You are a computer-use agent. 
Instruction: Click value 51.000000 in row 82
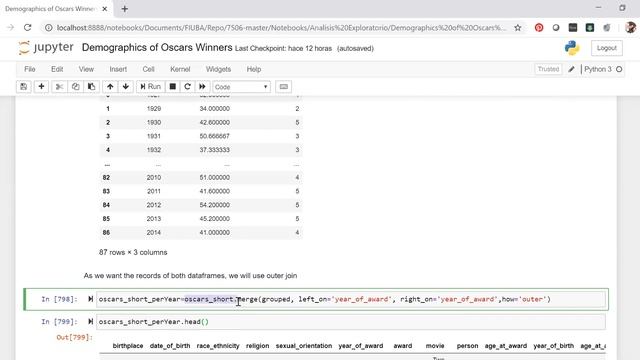click(215, 178)
